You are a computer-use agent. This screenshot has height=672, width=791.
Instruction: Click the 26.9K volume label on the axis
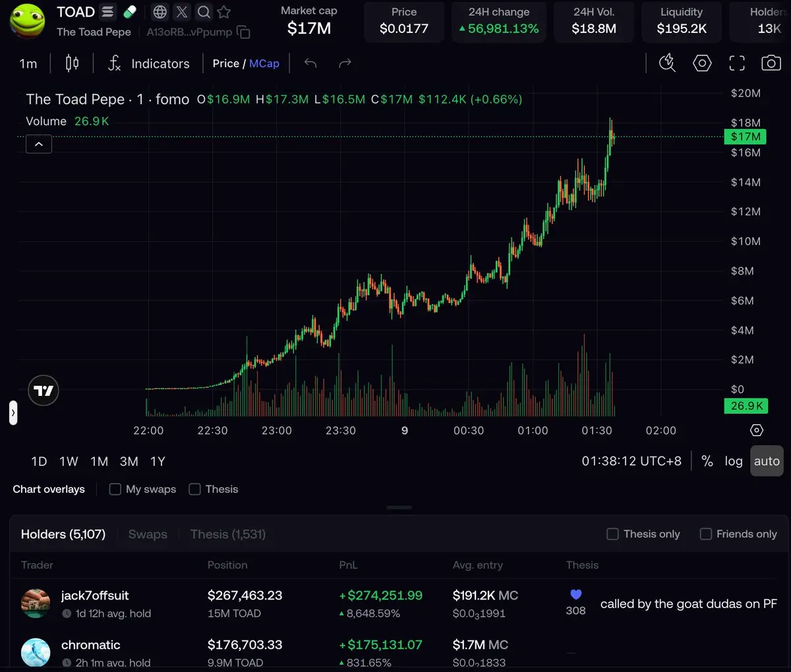pos(746,406)
